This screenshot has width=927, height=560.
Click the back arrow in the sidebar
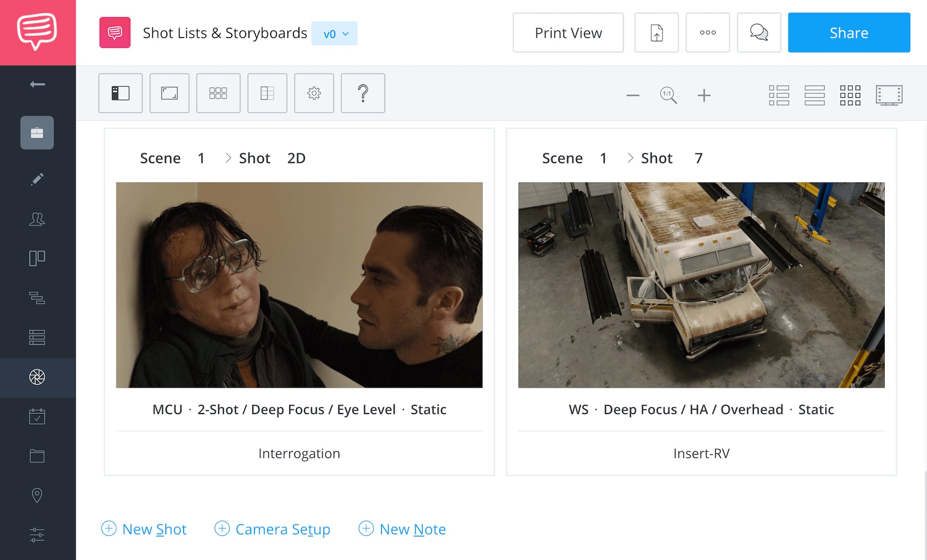pyautogui.click(x=37, y=84)
